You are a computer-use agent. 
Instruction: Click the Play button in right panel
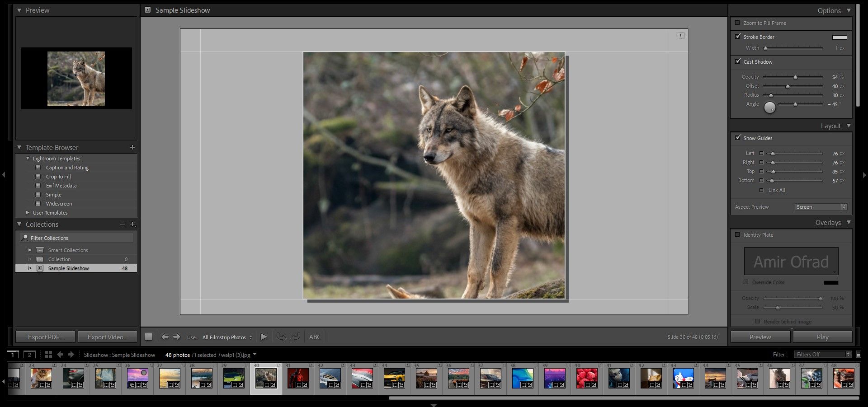(x=822, y=337)
